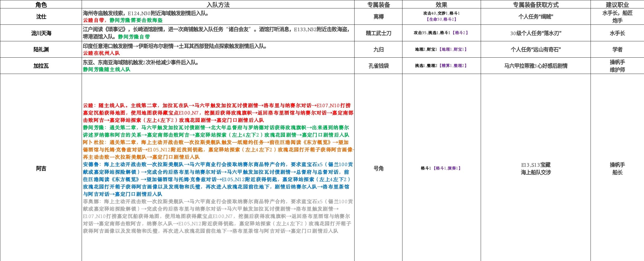Select the 效果 column header

(x=441, y=4)
